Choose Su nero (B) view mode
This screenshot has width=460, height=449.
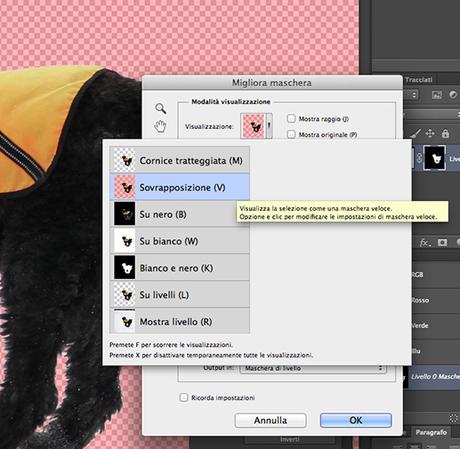(x=180, y=214)
